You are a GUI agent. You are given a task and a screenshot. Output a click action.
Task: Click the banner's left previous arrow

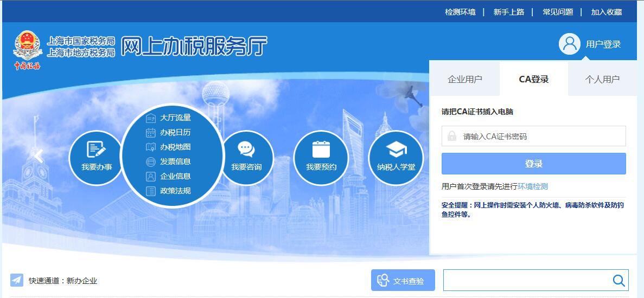click(x=39, y=156)
